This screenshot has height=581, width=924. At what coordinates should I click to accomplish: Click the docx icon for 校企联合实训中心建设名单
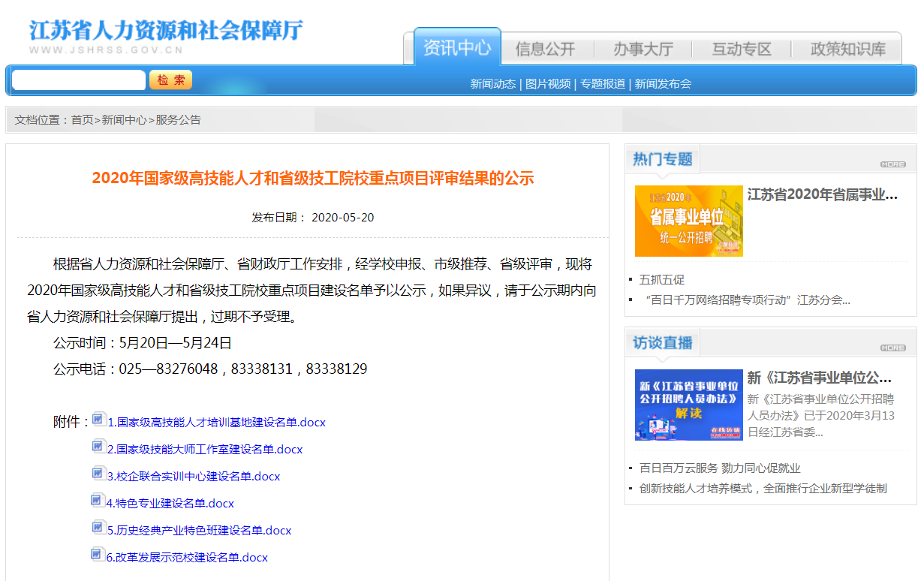[99, 474]
